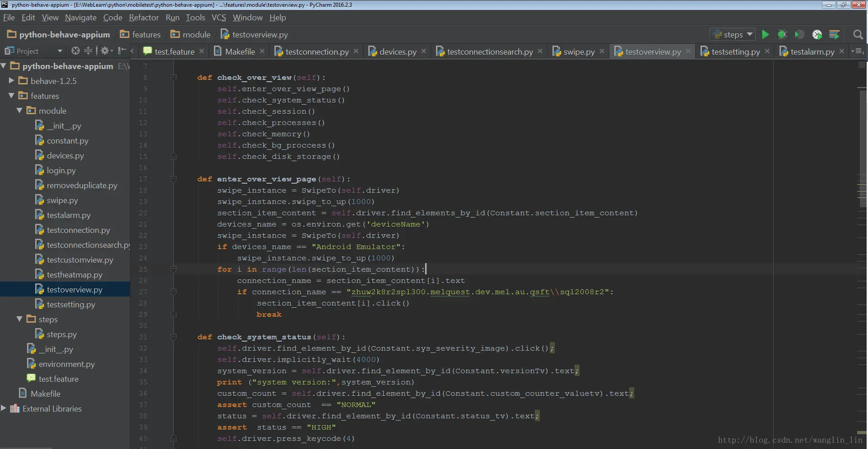
Task: Launch the profiler icon in the toolbar
Action: pos(817,35)
